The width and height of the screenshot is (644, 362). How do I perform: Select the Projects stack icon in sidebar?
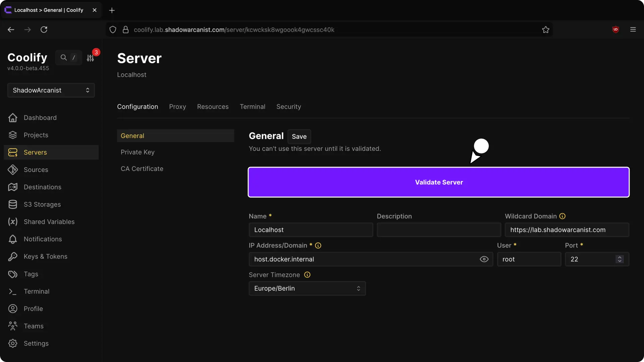(x=12, y=135)
